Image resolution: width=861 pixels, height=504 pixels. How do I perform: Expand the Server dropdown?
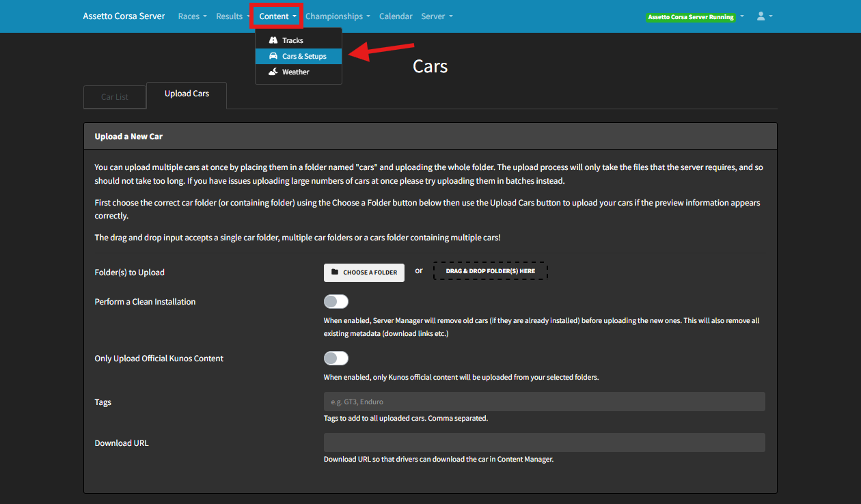click(x=437, y=16)
